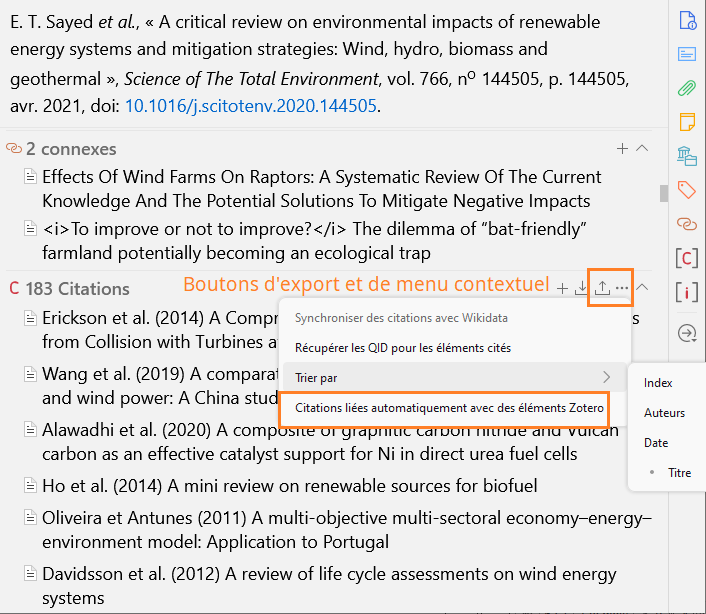706x614 pixels.
Task: Choose Auteurs as the sort order
Action: [x=664, y=413]
